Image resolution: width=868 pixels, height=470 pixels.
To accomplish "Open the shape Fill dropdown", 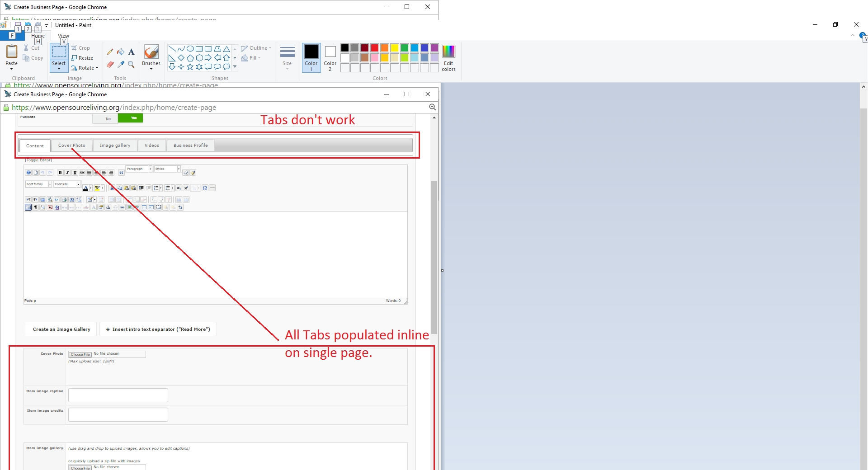I will tap(251, 58).
